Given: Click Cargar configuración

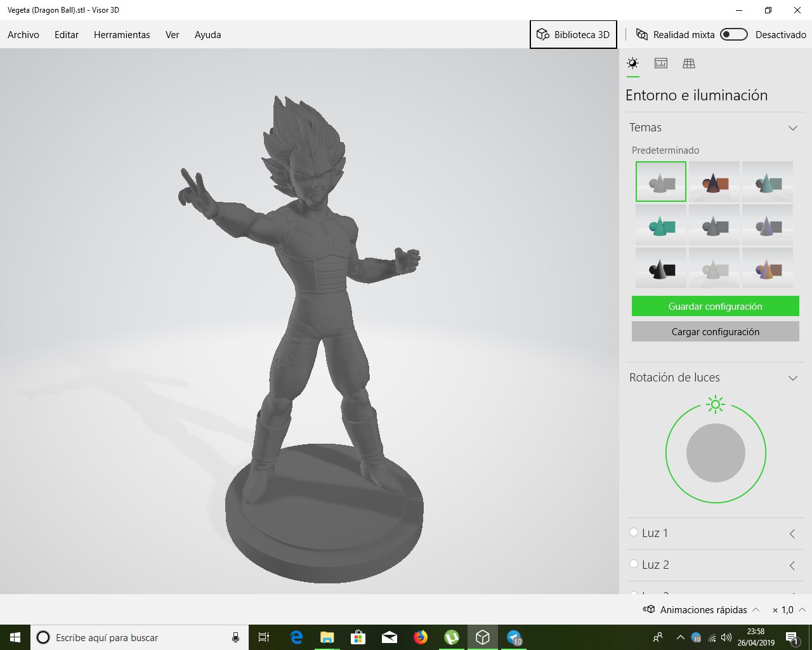Looking at the screenshot, I should point(716,331).
